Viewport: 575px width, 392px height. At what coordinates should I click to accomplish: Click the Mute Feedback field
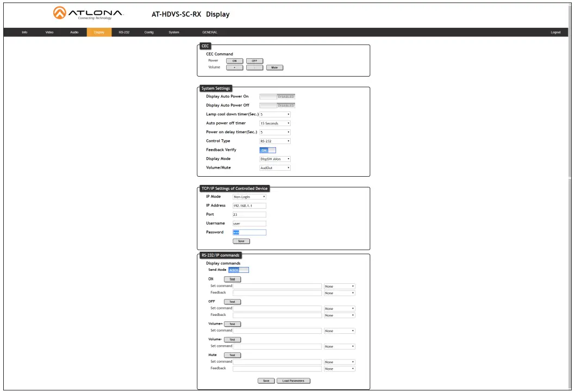point(277,369)
